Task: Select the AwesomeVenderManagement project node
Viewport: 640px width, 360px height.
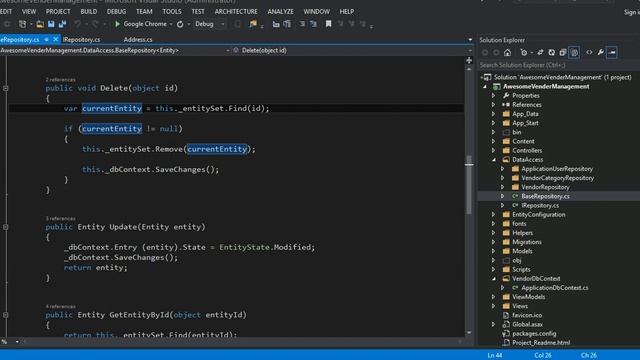Action: (x=546, y=87)
